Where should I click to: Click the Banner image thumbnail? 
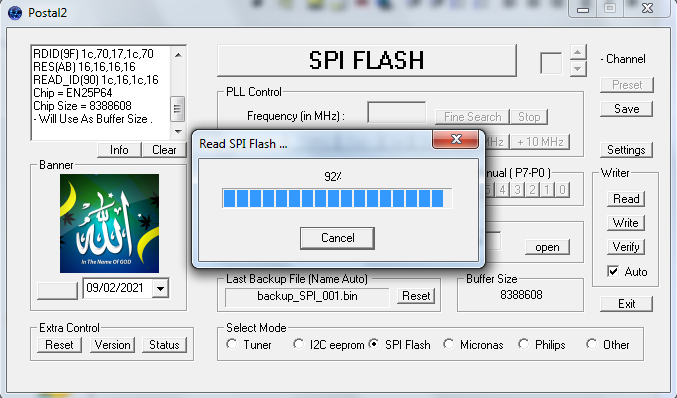point(109,223)
